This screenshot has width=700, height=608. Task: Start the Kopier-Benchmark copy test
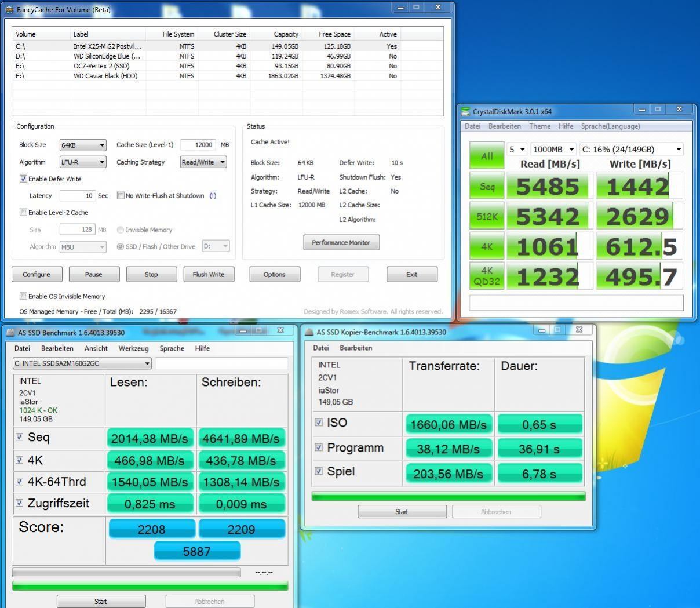(402, 512)
